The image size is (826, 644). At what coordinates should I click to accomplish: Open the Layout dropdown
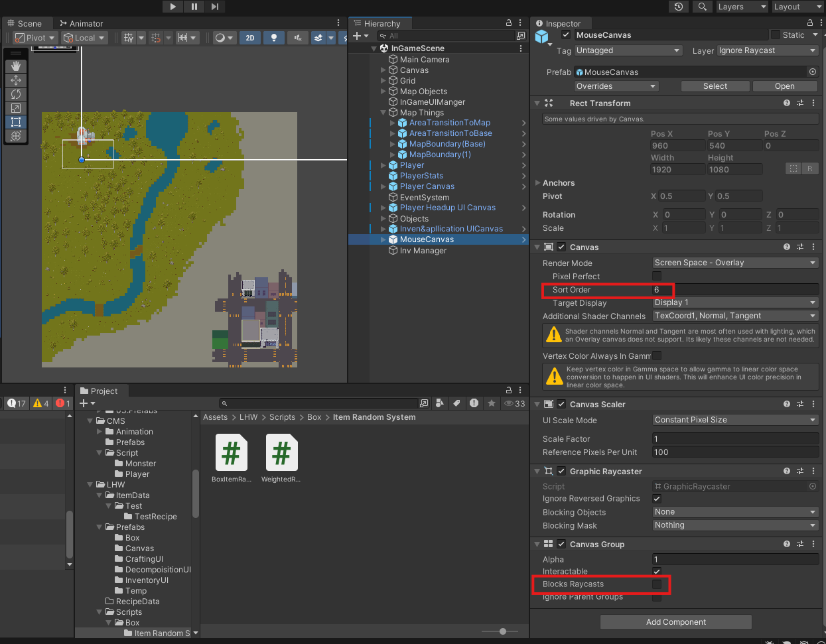tap(797, 7)
